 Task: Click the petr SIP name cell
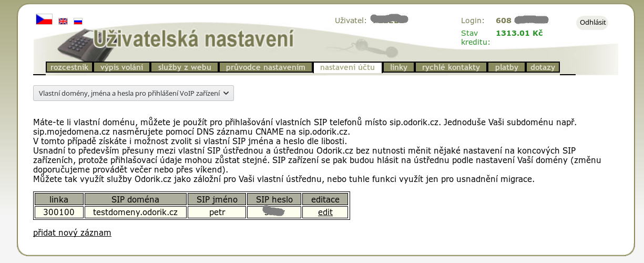pyautogui.click(x=217, y=213)
